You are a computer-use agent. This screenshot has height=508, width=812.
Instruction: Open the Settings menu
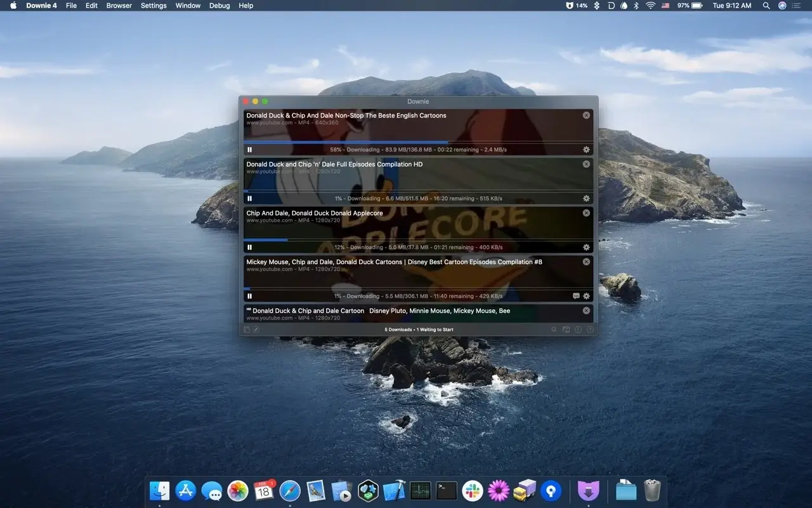click(153, 6)
